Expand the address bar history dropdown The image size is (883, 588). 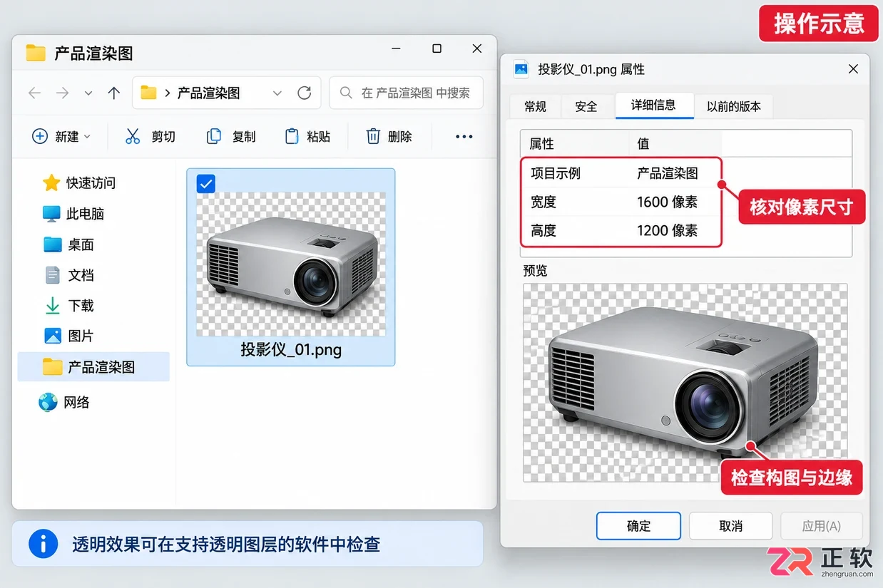click(277, 93)
